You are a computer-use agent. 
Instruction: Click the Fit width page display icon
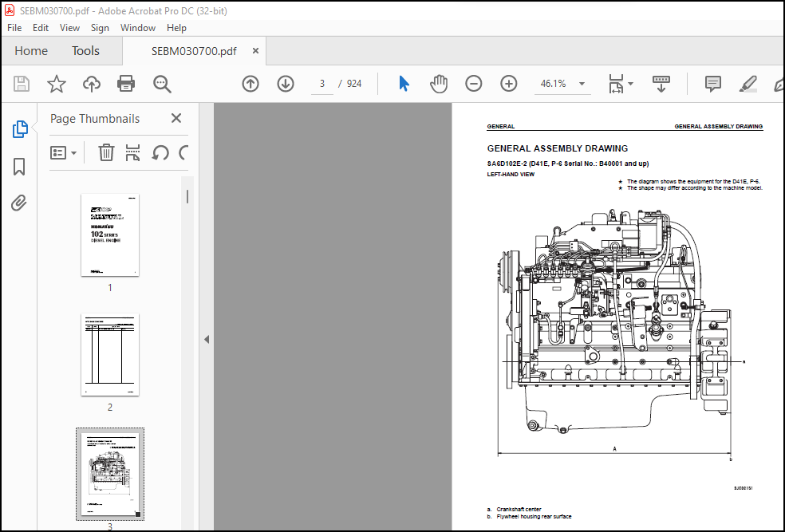point(616,84)
